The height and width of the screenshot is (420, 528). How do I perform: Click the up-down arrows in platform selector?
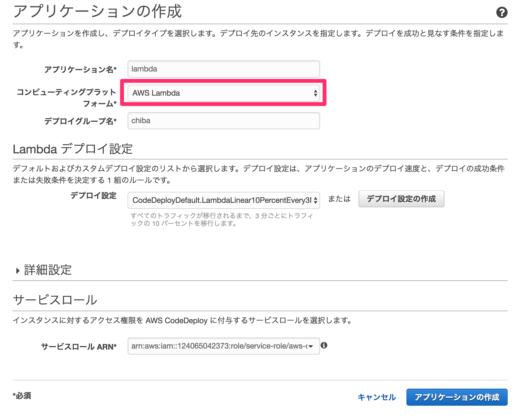(x=315, y=93)
